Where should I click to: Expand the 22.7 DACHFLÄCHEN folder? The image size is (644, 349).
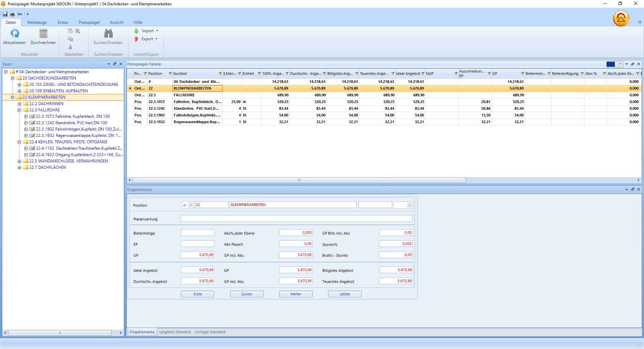click(19, 167)
